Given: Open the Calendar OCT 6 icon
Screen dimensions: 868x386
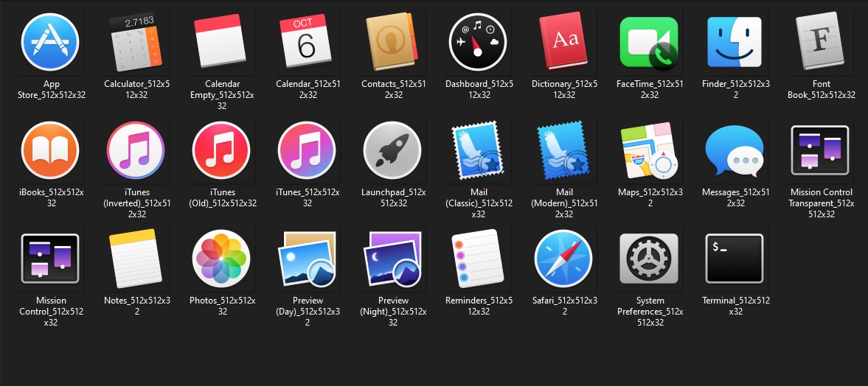Looking at the screenshot, I should [305, 41].
